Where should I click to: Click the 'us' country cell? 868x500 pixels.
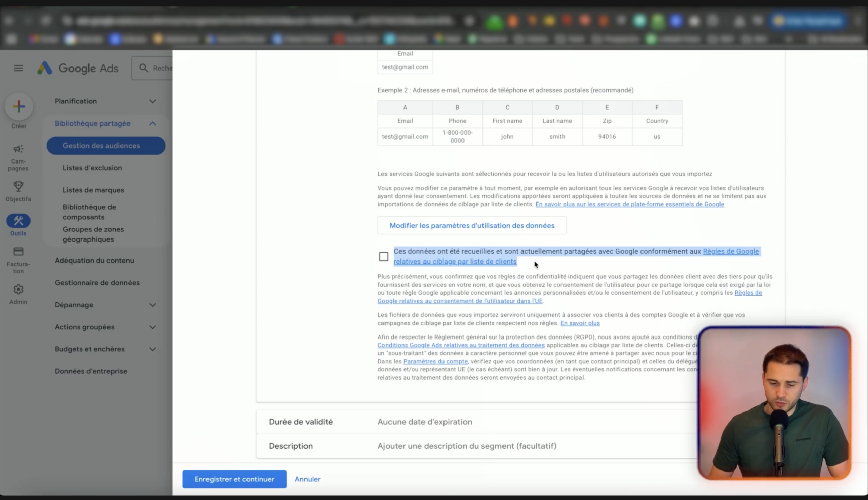pyautogui.click(x=657, y=137)
